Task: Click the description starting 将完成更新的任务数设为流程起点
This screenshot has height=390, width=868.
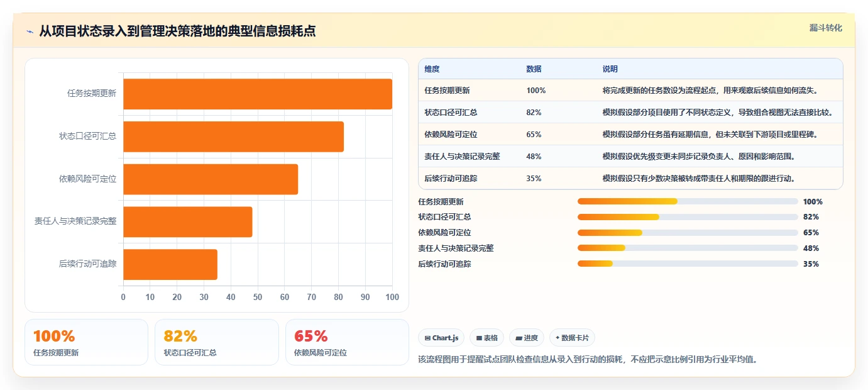Action: point(710,91)
